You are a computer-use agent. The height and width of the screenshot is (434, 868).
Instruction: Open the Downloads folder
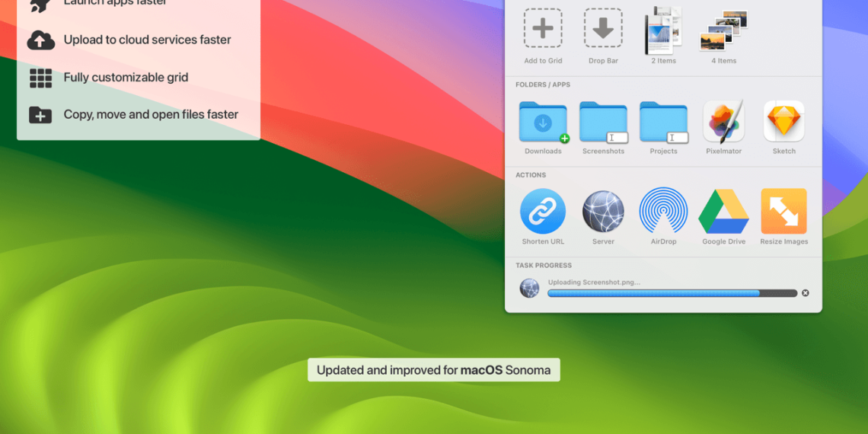click(543, 122)
